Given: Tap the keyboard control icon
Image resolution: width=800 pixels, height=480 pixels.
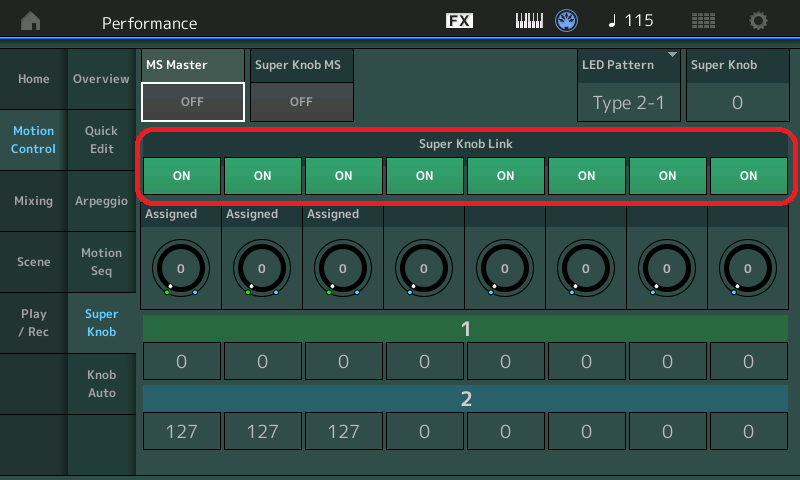Looking at the screenshot, I should [x=529, y=21].
